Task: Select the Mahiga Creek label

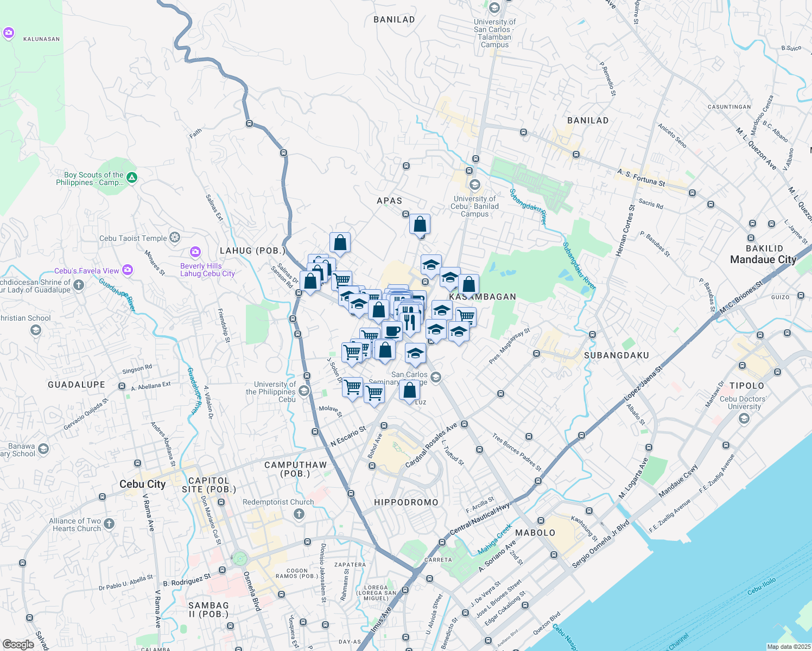Action: [495, 539]
